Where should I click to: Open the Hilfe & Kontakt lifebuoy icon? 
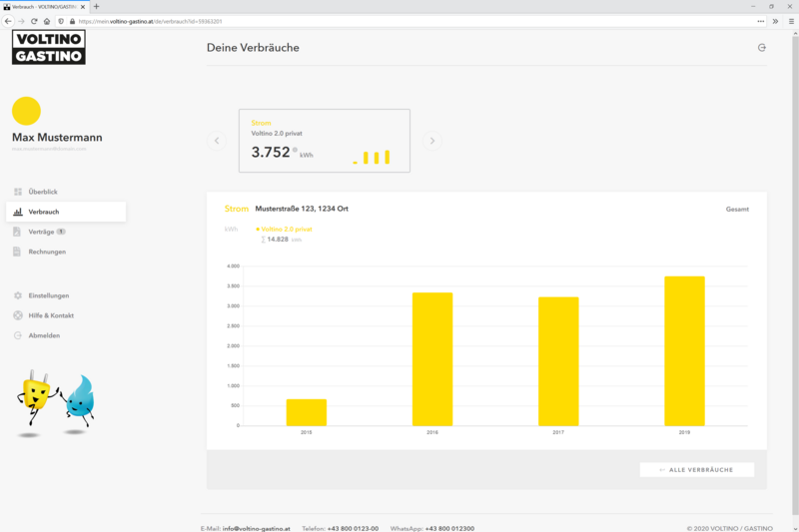[x=18, y=315]
